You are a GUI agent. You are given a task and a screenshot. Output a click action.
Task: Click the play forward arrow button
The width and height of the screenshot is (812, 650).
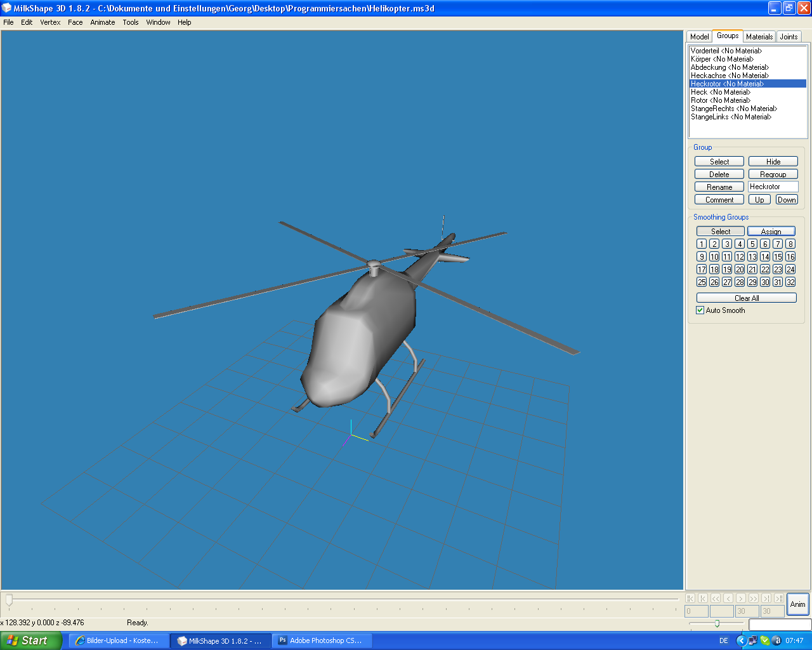(x=741, y=598)
